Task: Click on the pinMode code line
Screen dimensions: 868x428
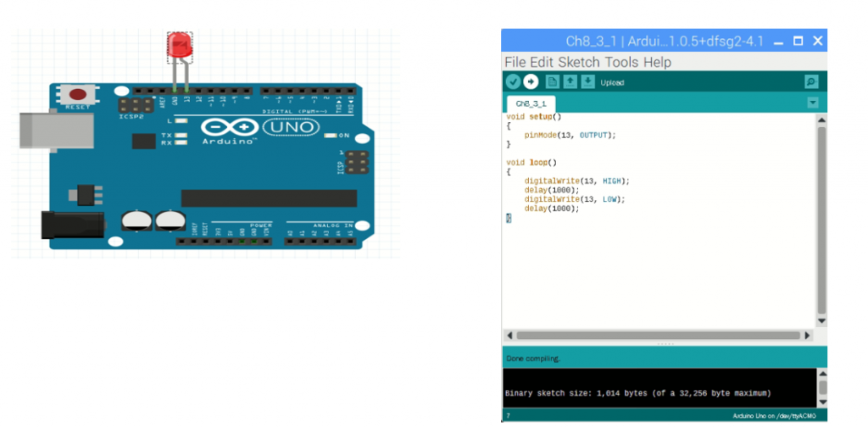Action: point(570,135)
